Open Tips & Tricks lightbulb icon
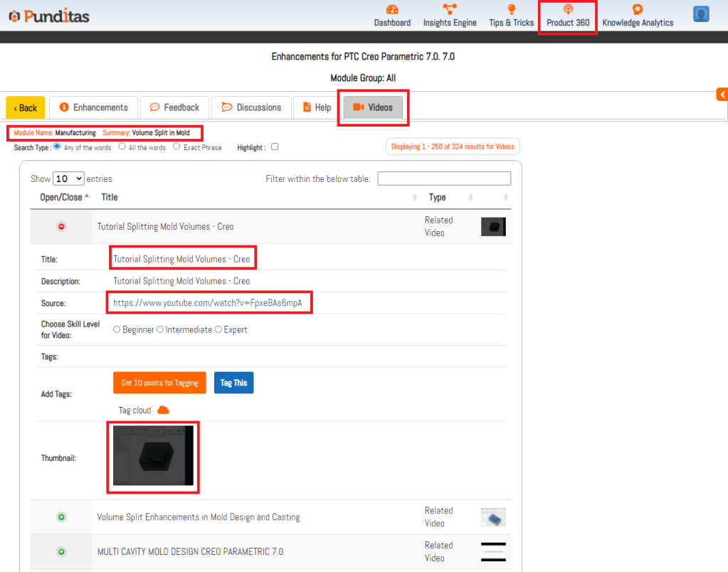This screenshot has width=728, height=572. [x=511, y=10]
